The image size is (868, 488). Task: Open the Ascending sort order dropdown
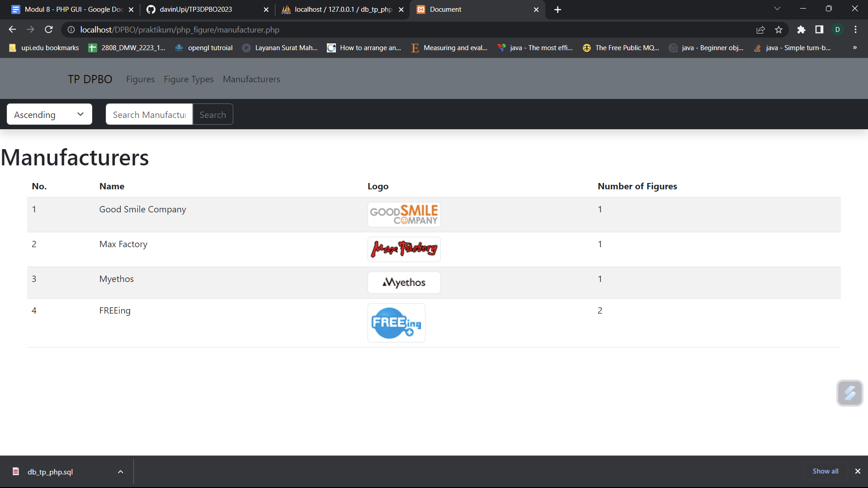[49, 114]
